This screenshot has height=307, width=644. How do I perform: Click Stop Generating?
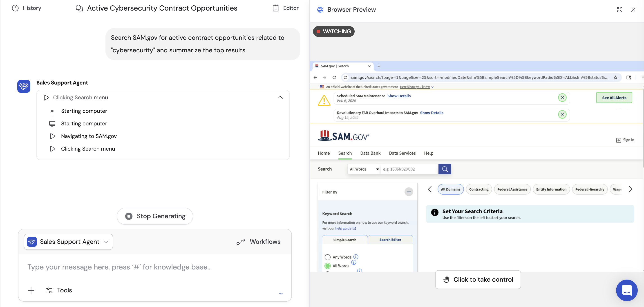tap(155, 216)
